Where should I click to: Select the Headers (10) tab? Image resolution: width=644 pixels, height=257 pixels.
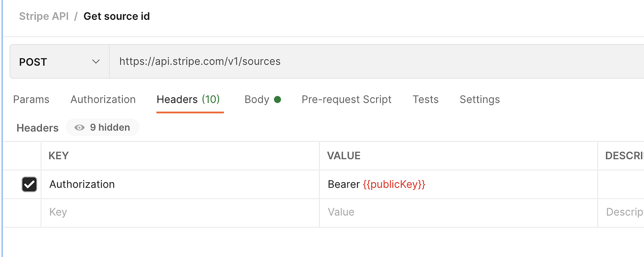click(x=188, y=99)
